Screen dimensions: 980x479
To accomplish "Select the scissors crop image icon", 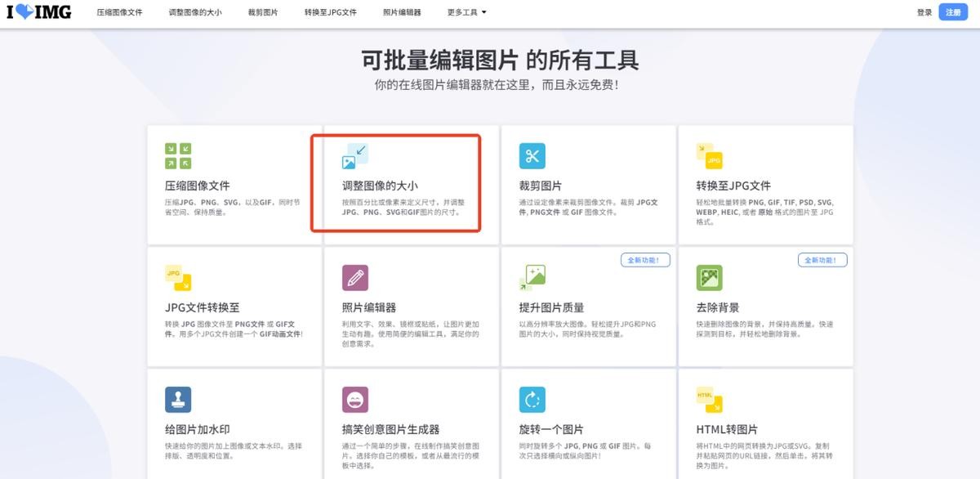I will tap(532, 155).
